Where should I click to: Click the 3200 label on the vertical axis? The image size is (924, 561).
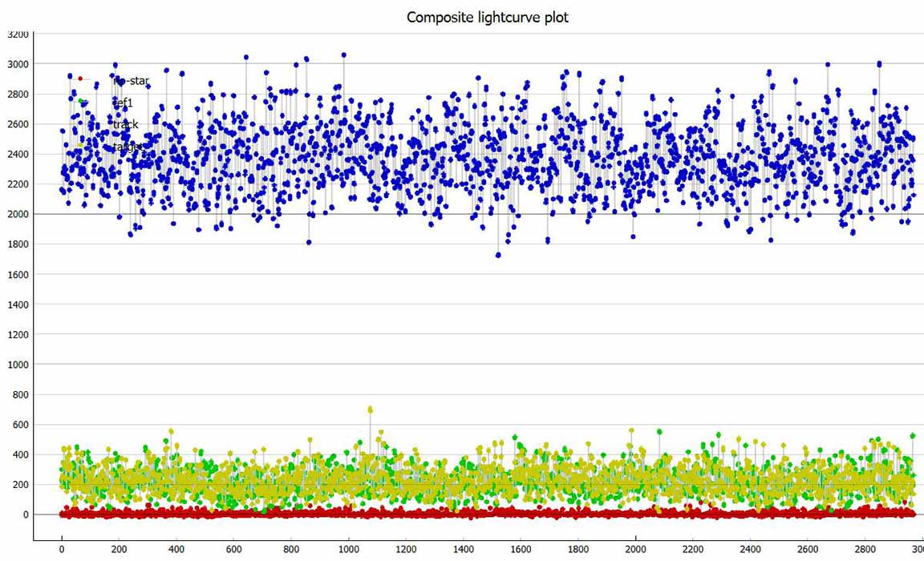coord(18,34)
